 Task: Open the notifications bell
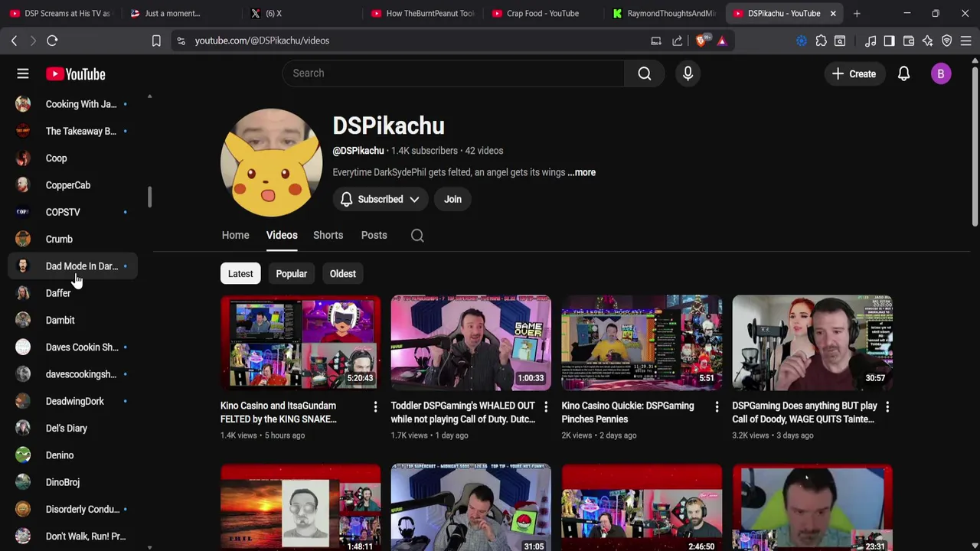tap(903, 74)
